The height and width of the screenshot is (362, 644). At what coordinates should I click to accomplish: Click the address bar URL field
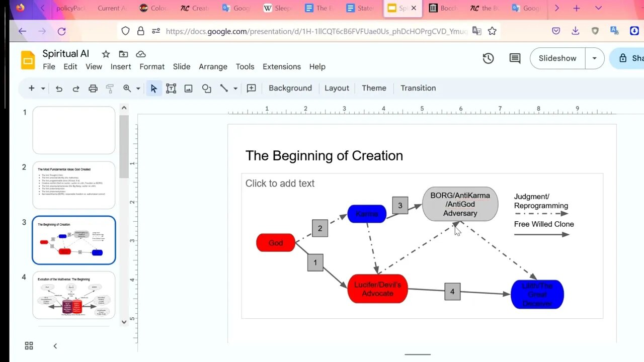316,31
